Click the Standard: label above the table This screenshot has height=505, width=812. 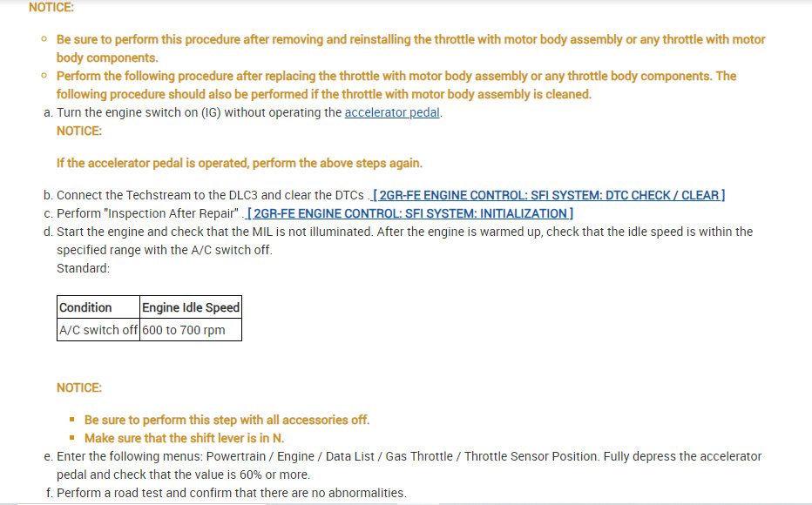[83, 268]
